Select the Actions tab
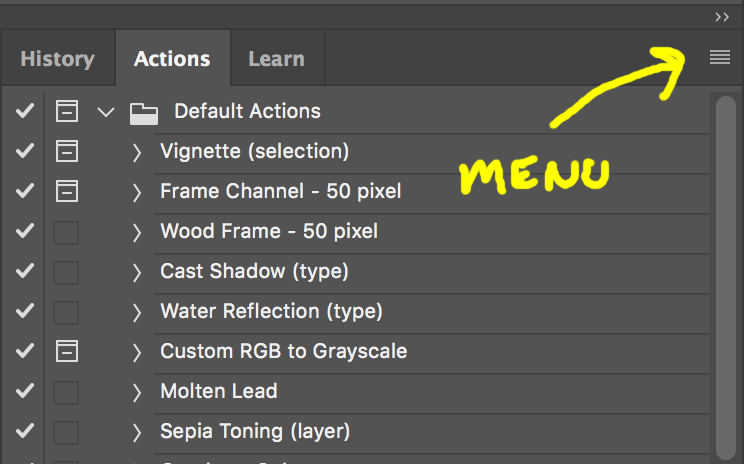 click(x=172, y=59)
